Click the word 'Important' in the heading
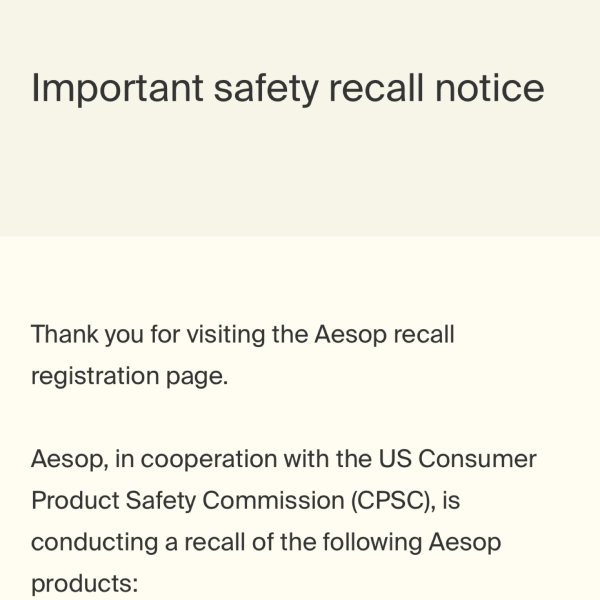Image resolution: width=600 pixels, height=600 pixels. 117,89
